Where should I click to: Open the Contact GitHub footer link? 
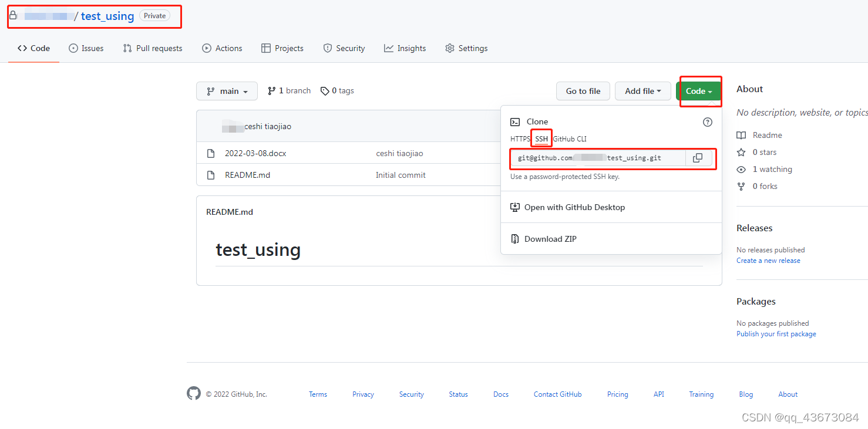558,394
